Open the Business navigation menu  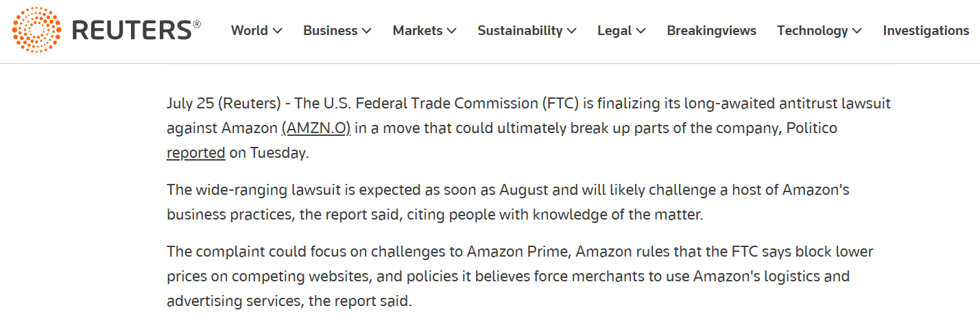point(330,31)
